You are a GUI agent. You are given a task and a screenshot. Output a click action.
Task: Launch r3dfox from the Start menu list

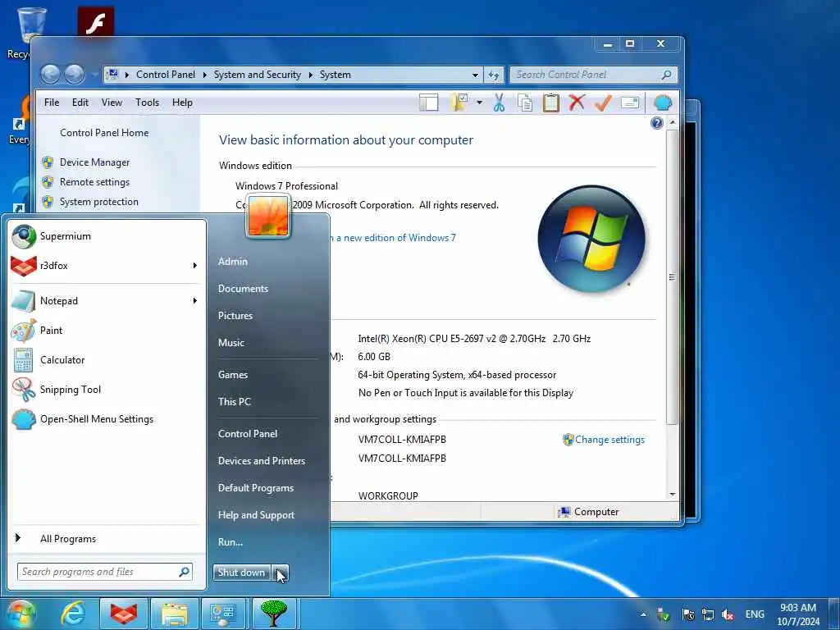(99, 266)
